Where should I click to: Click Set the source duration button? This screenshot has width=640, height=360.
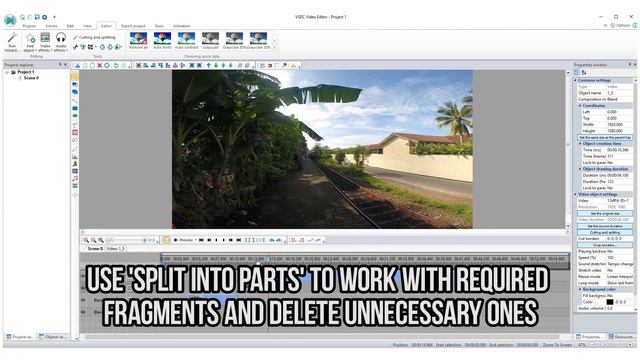pos(605,226)
